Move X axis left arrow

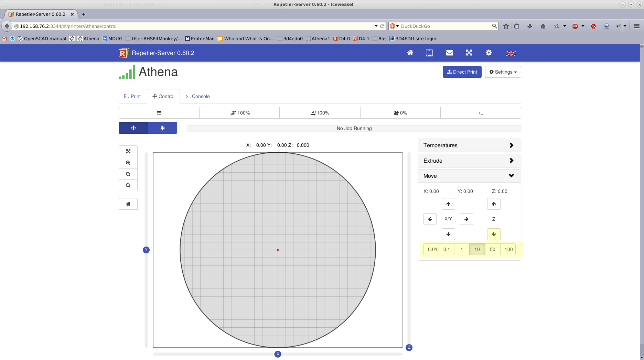click(x=430, y=219)
